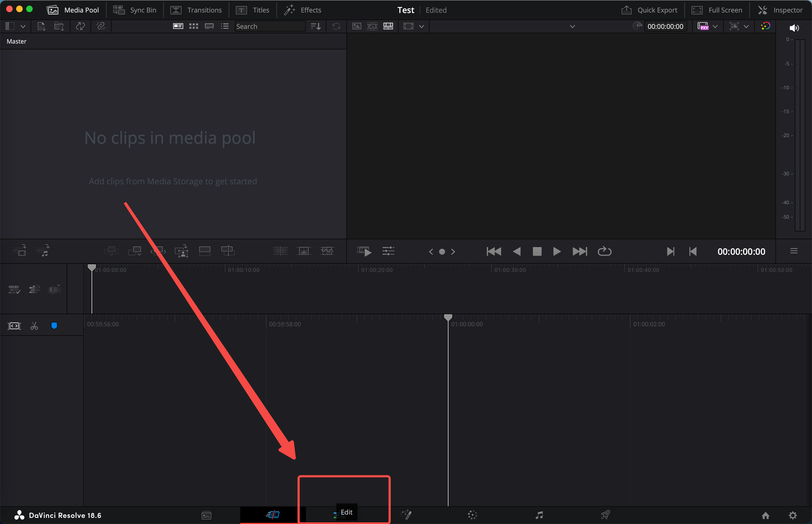Open the Deliver rocket page
The image size is (812, 524).
click(x=606, y=515)
